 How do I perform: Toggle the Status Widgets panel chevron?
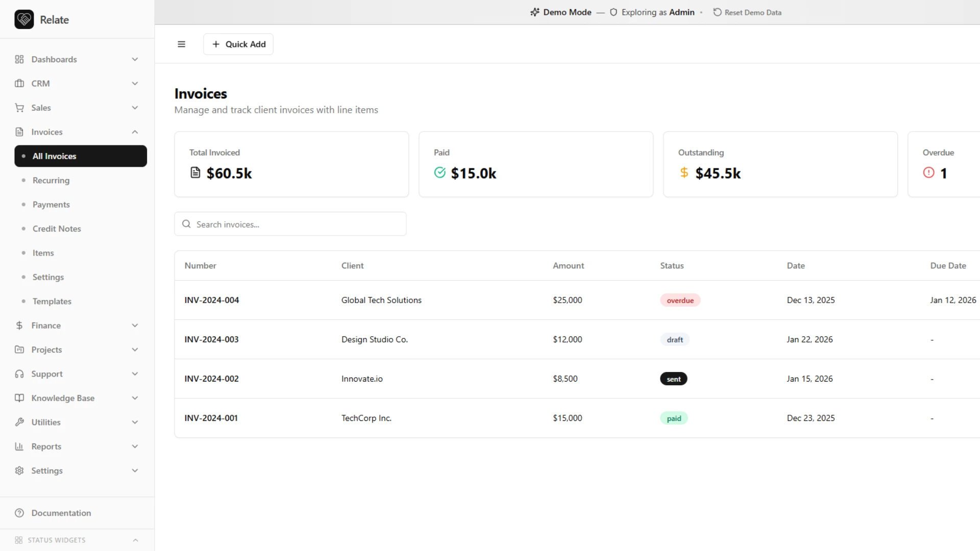(135, 540)
